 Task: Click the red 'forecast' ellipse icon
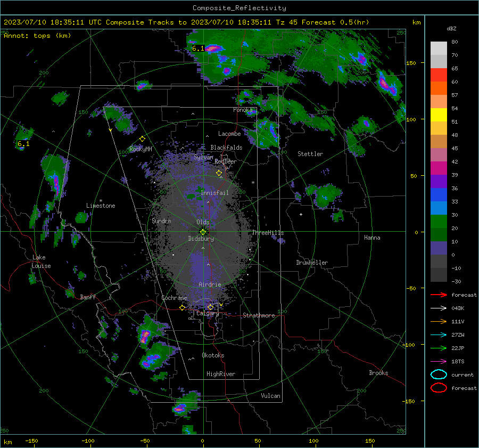(x=439, y=388)
